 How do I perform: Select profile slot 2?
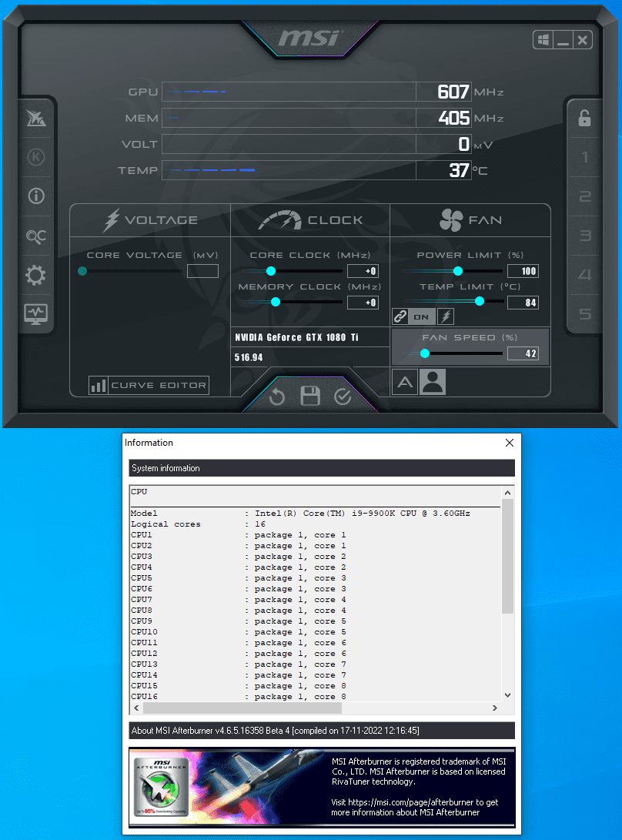point(584,196)
